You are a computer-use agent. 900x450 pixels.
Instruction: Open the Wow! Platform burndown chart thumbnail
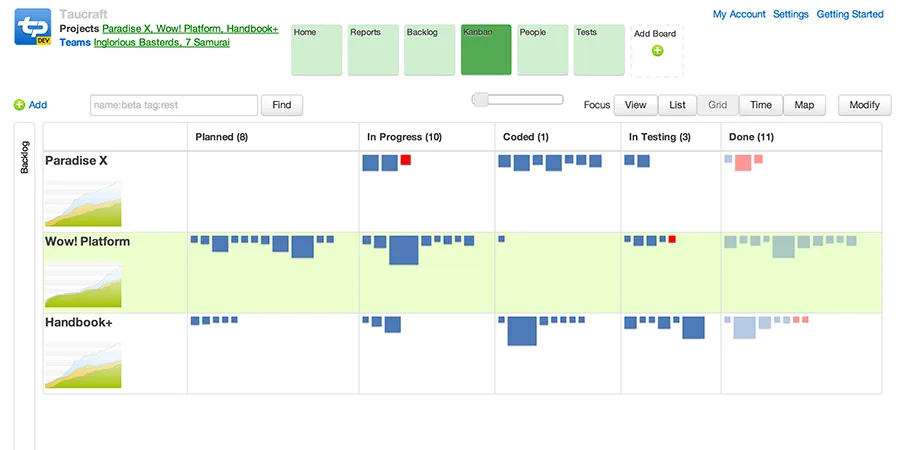(x=83, y=285)
